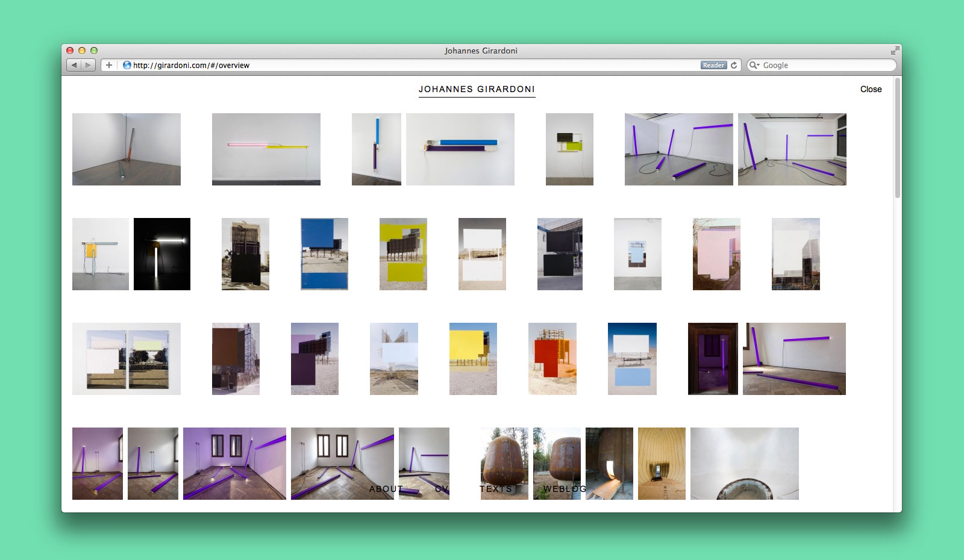Screen dimensions: 964x560
Task: Open the last thumbnail in the third row
Action: pyautogui.click(x=794, y=359)
